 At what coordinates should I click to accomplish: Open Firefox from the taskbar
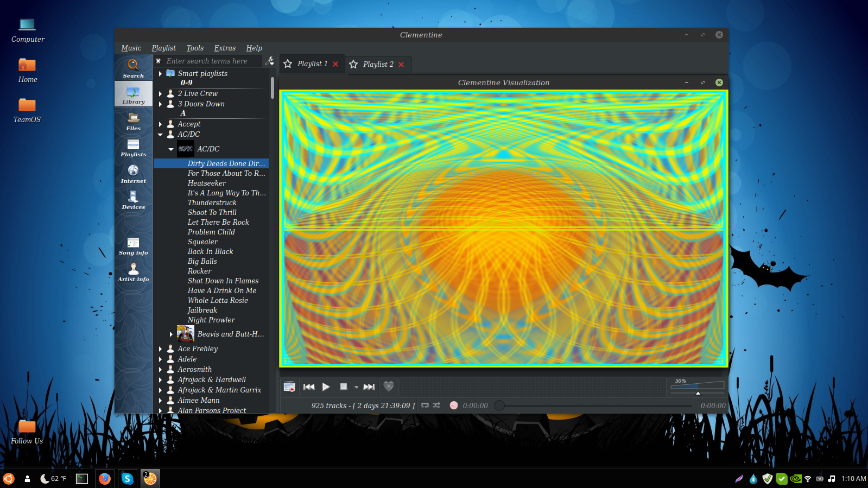point(105,478)
